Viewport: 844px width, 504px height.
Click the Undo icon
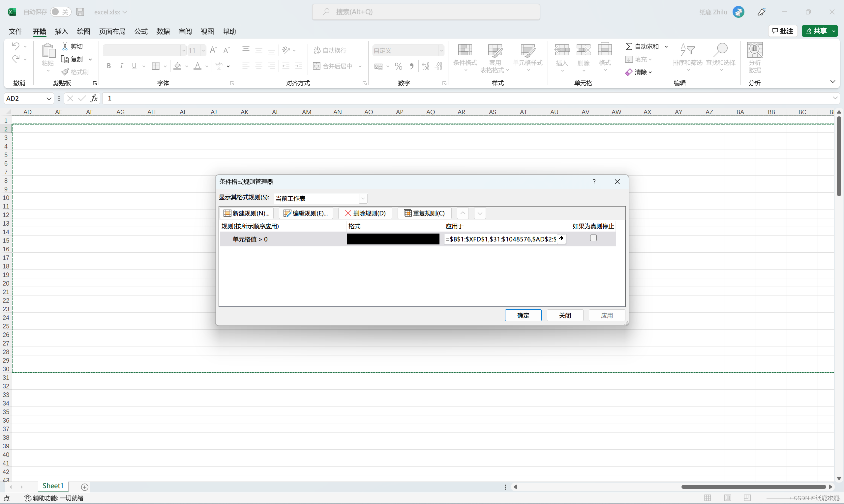[x=15, y=46]
